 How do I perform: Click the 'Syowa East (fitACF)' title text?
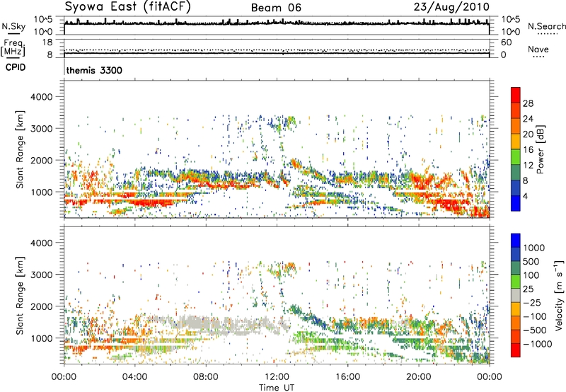point(127,7)
